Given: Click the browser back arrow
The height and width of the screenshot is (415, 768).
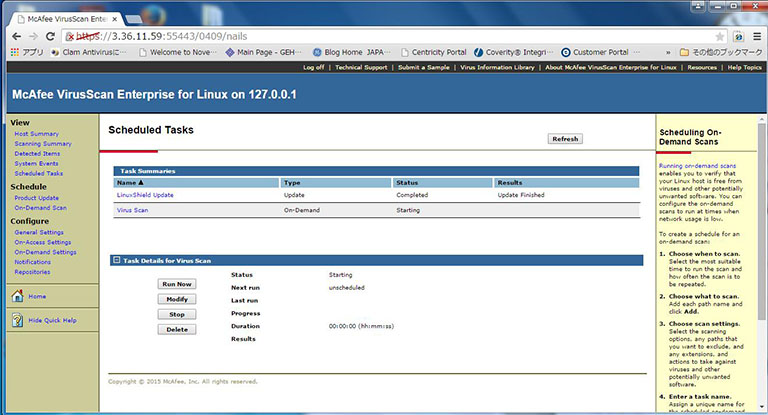Looking at the screenshot, I should click(17, 34).
